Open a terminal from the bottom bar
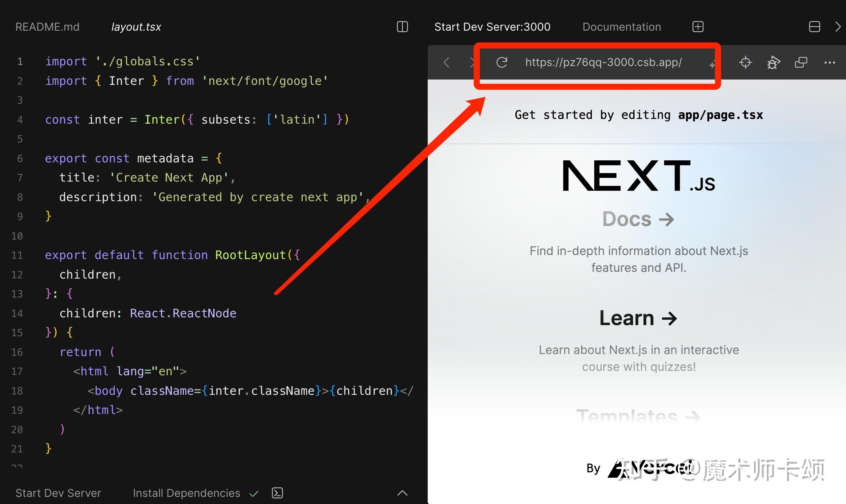 pos(278,493)
